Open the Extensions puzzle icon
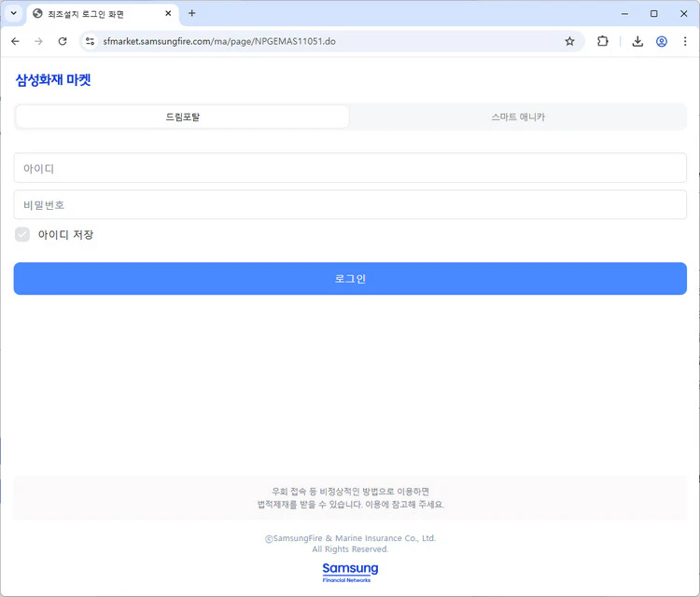This screenshot has height=597, width=700. click(x=603, y=41)
